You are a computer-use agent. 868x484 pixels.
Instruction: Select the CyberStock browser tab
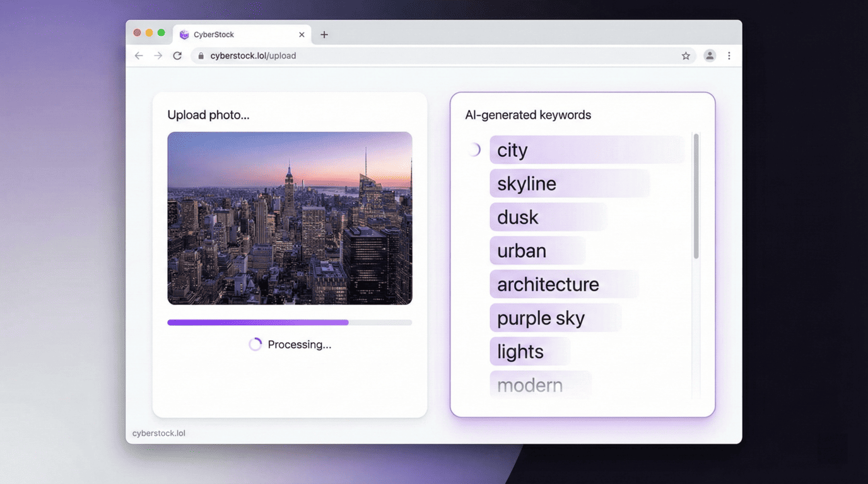coord(243,35)
